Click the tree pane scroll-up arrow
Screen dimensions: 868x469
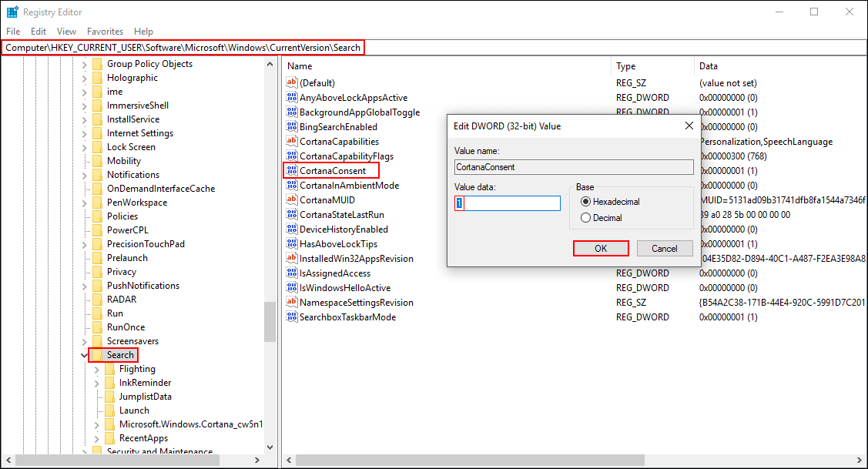(270, 64)
